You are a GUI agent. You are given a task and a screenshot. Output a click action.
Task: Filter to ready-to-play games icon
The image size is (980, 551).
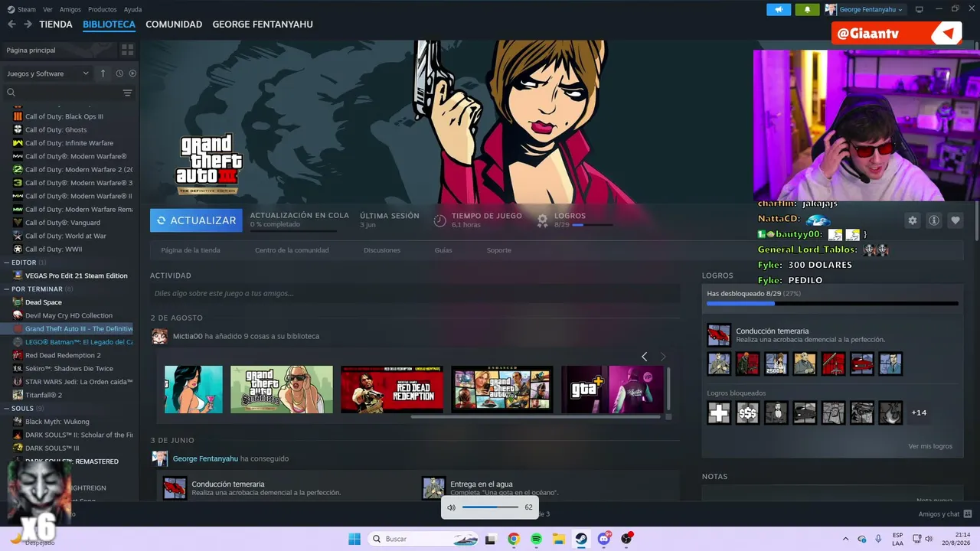(132, 73)
